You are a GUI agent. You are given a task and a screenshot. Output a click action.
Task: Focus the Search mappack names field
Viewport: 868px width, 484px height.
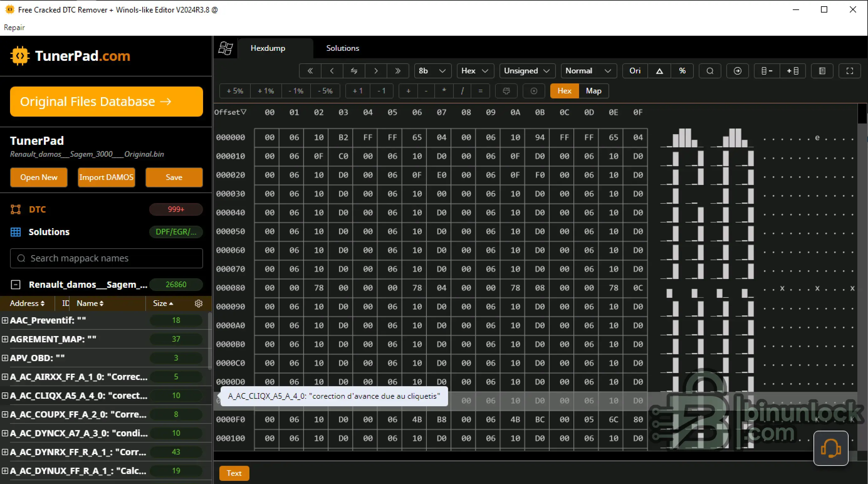point(107,259)
